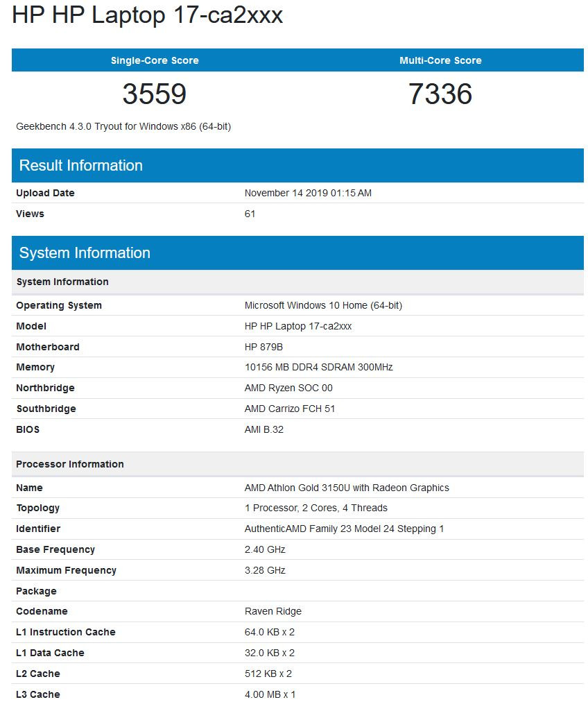
Task: Select the value 4.00 MB x 1
Action: 270,694
